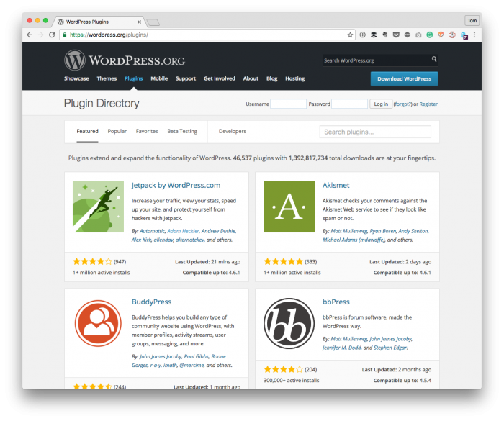Screen dimensions: 504x421
Task: Open the 1Password extension icon
Action: 363,35
